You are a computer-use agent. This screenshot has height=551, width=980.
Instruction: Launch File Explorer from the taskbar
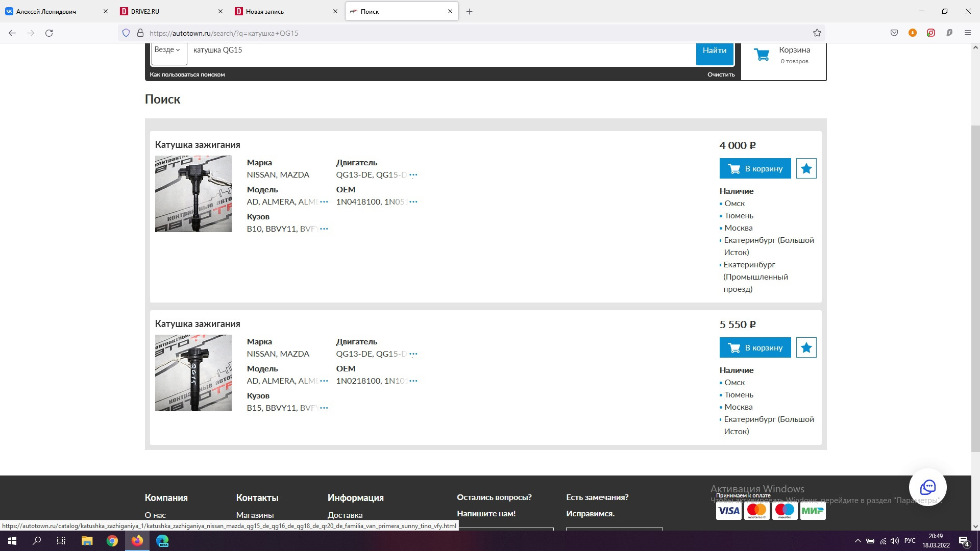pyautogui.click(x=87, y=541)
